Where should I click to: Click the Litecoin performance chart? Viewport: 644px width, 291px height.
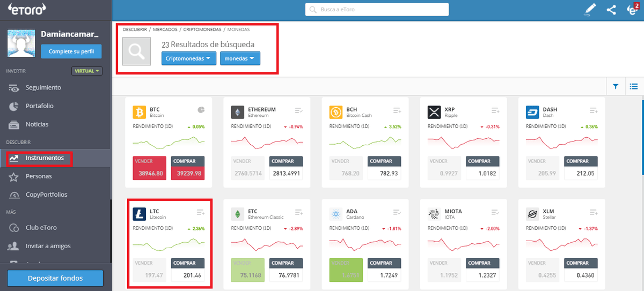(x=169, y=244)
